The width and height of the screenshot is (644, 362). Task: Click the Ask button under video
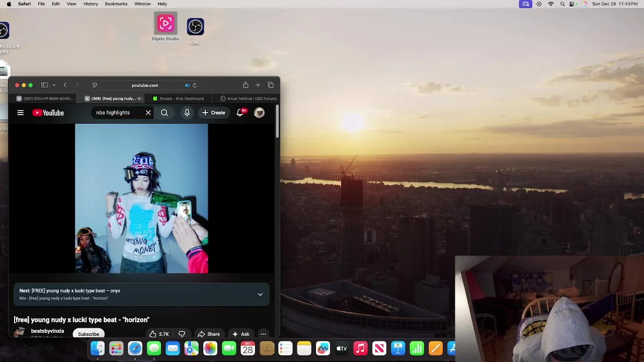click(x=240, y=334)
